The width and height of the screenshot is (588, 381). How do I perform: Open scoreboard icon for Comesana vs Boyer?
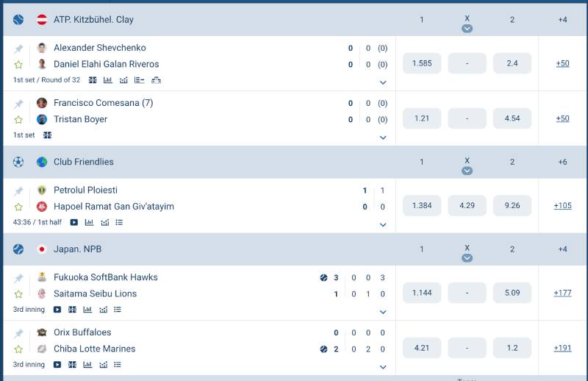coord(47,135)
